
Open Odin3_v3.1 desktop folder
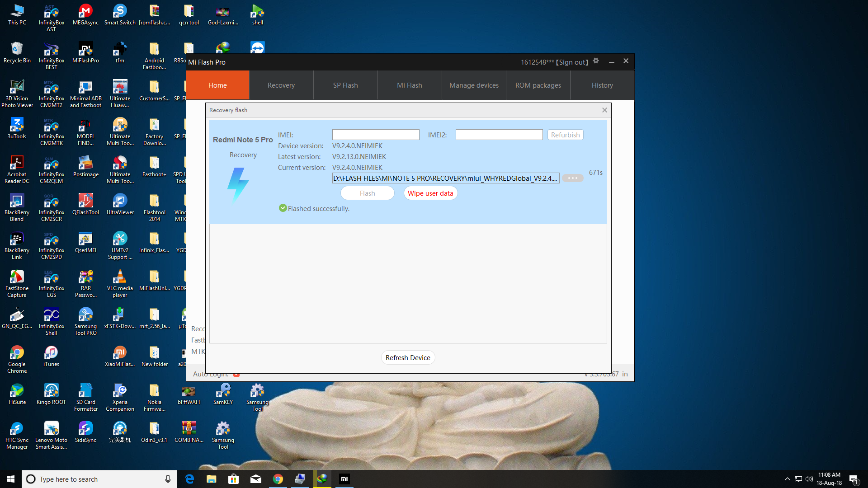154,432
